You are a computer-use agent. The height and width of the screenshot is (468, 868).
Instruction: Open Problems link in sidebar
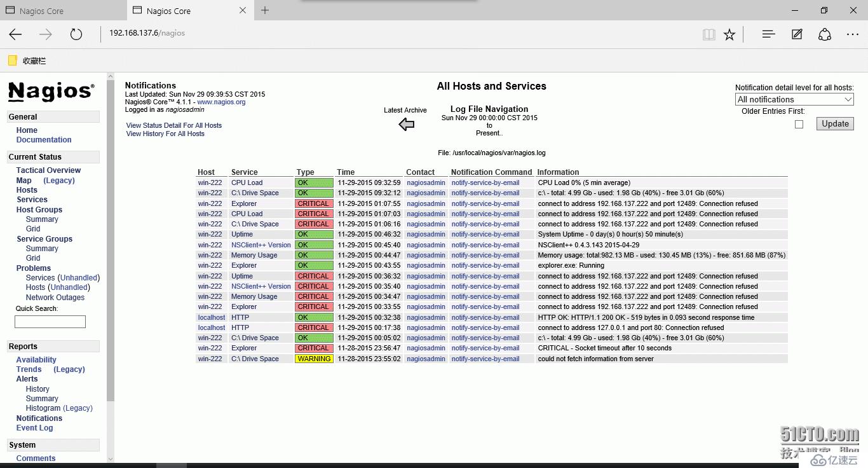click(34, 268)
